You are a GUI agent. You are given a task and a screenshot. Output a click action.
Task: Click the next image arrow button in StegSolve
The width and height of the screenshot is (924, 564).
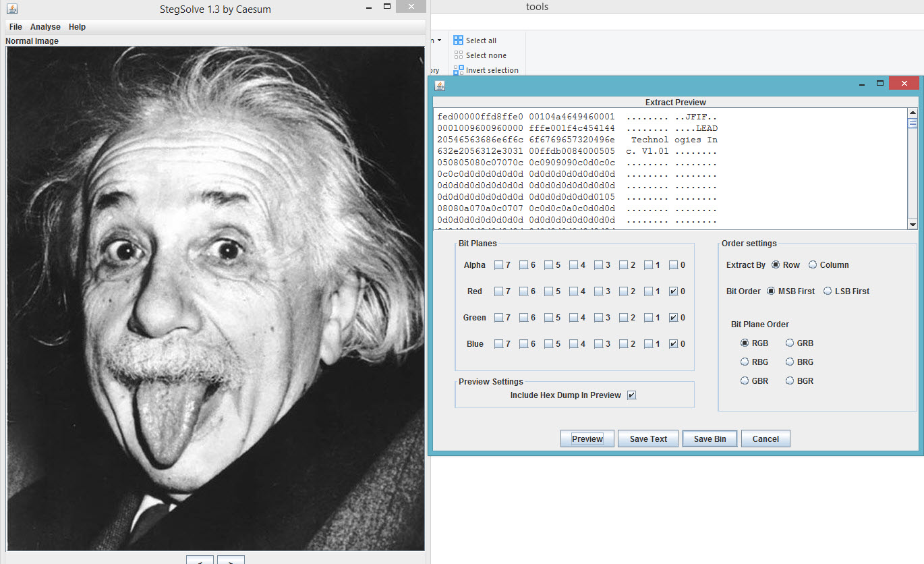pos(231,560)
